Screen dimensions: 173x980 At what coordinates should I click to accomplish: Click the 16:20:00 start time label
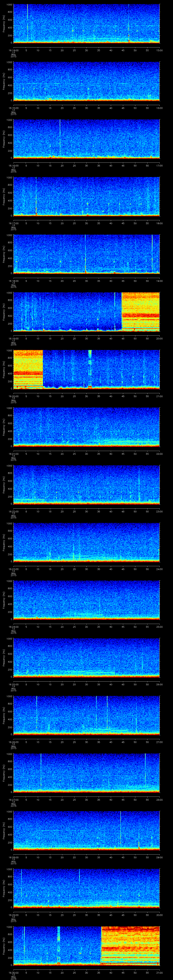(13, 396)
